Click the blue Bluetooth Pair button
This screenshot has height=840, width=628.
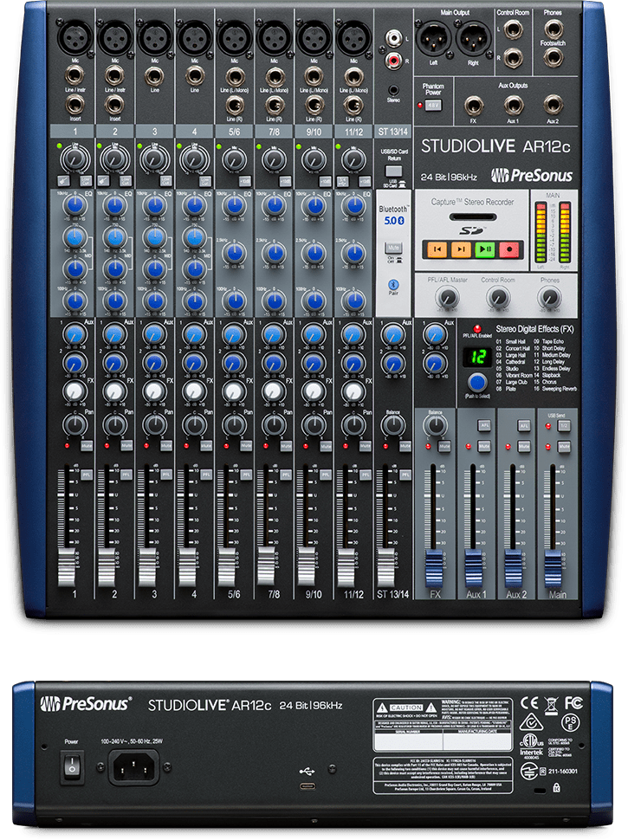pyautogui.click(x=393, y=284)
